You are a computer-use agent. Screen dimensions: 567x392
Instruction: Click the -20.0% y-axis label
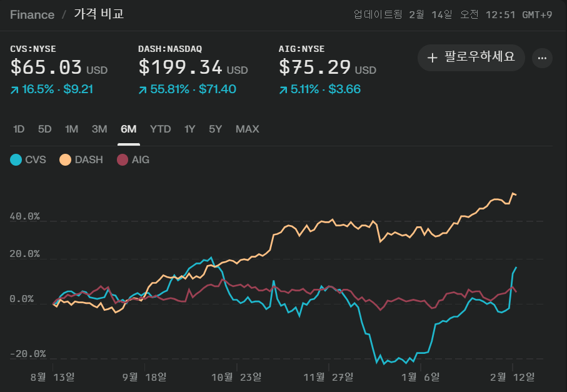click(28, 354)
